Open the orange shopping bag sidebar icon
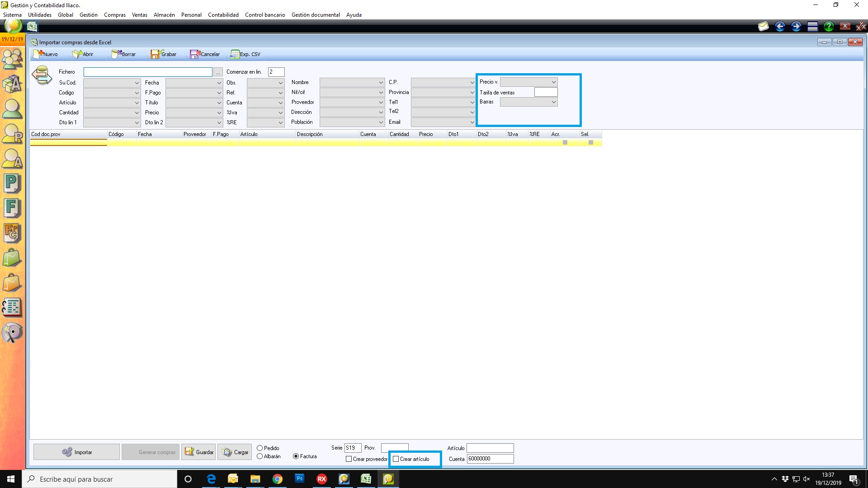 (x=12, y=283)
